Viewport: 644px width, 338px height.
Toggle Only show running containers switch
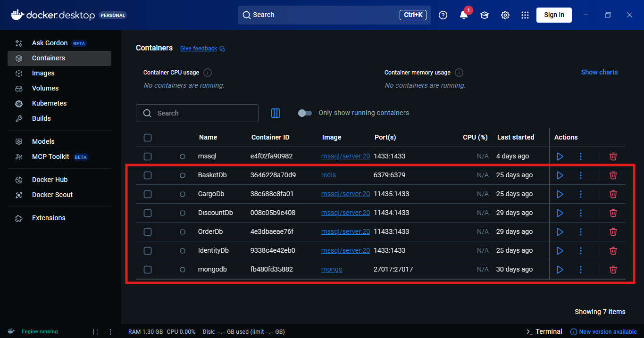[x=305, y=113]
